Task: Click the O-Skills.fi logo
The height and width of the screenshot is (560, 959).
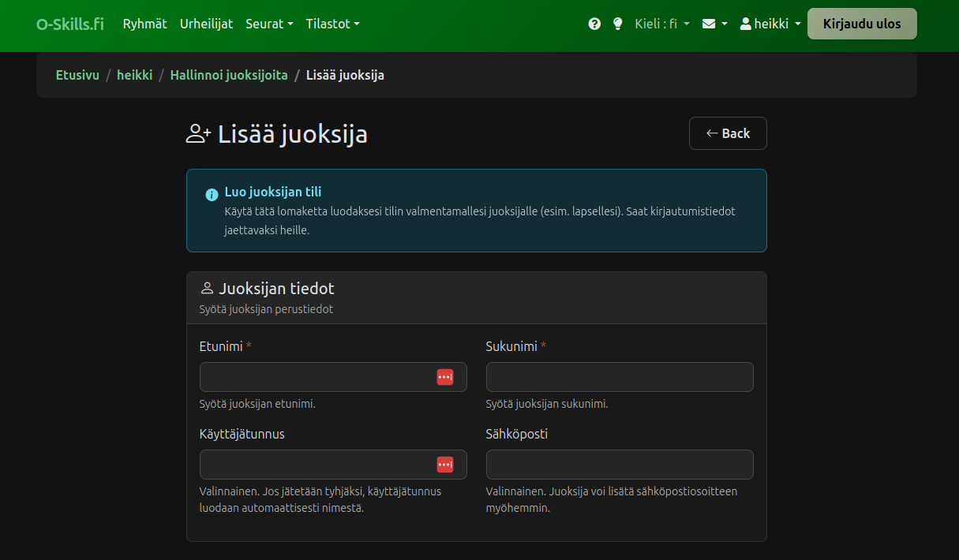Action: pos(69,23)
